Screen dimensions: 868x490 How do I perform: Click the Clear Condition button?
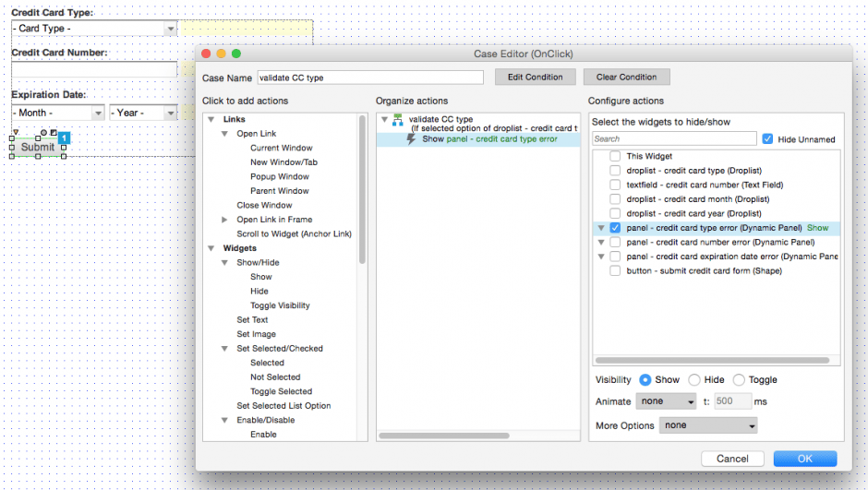(626, 78)
